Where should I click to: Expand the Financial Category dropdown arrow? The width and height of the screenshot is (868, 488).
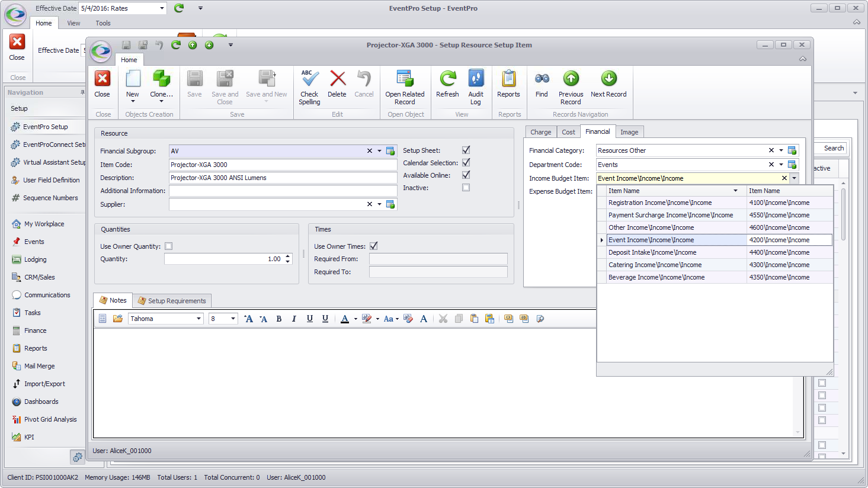781,150
